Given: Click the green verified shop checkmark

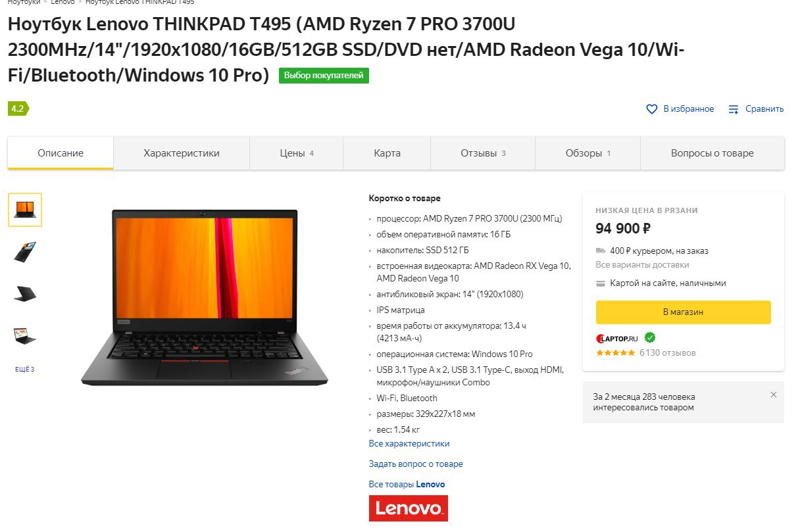Looking at the screenshot, I should click(x=650, y=338).
